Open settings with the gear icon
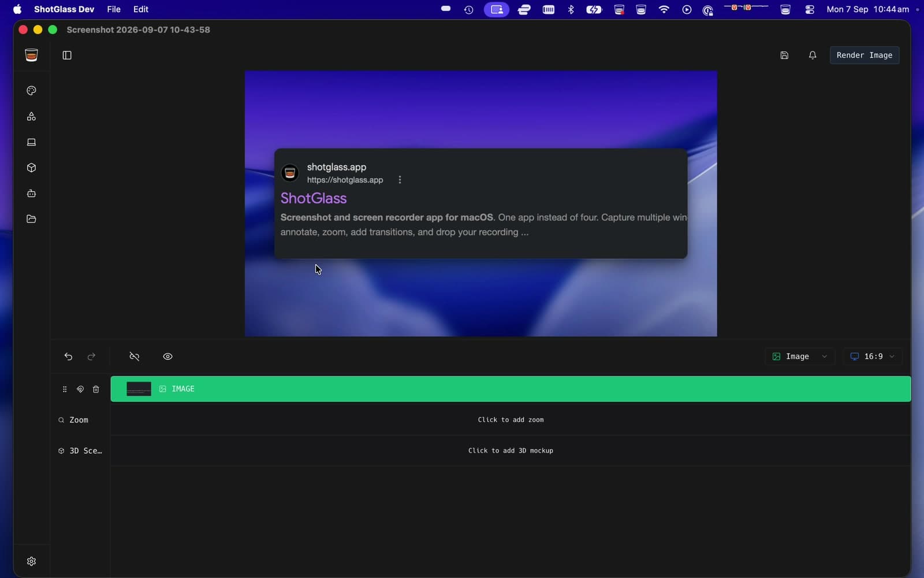Image resolution: width=924 pixels, height=578 pixels. pos(31,561)
